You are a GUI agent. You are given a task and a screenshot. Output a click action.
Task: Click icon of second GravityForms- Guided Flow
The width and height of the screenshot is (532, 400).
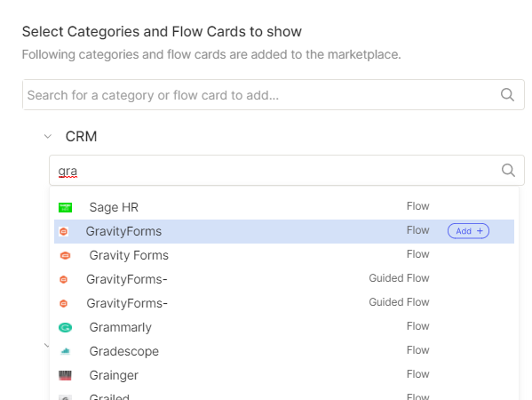point(63,303)
